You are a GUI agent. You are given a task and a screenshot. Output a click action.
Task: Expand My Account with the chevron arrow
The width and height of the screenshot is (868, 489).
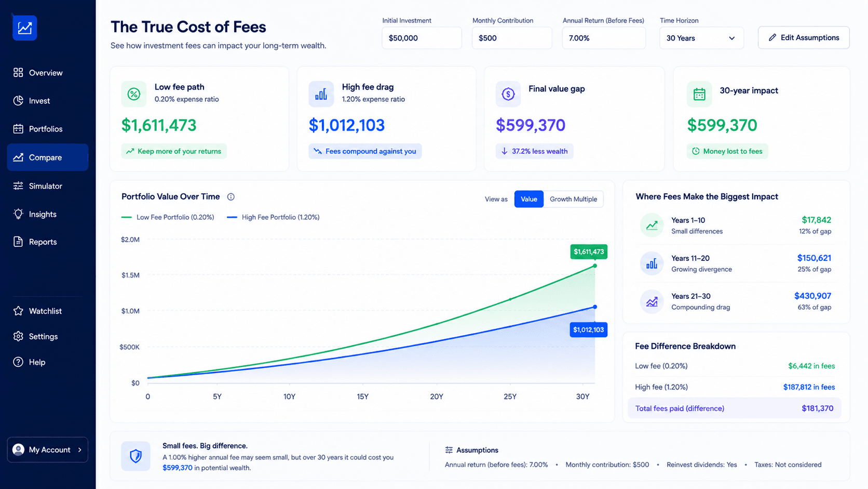click(79, 450)
